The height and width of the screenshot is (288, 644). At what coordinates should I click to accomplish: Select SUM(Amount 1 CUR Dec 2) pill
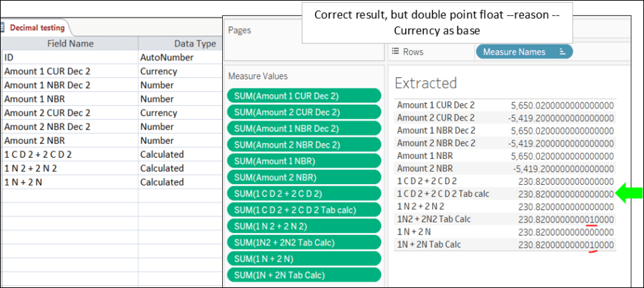(x=304, y=96)
